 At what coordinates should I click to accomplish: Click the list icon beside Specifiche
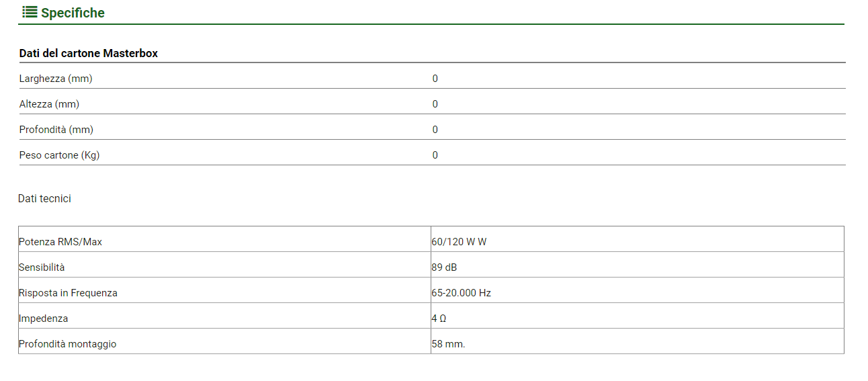(x=29, y=12)
